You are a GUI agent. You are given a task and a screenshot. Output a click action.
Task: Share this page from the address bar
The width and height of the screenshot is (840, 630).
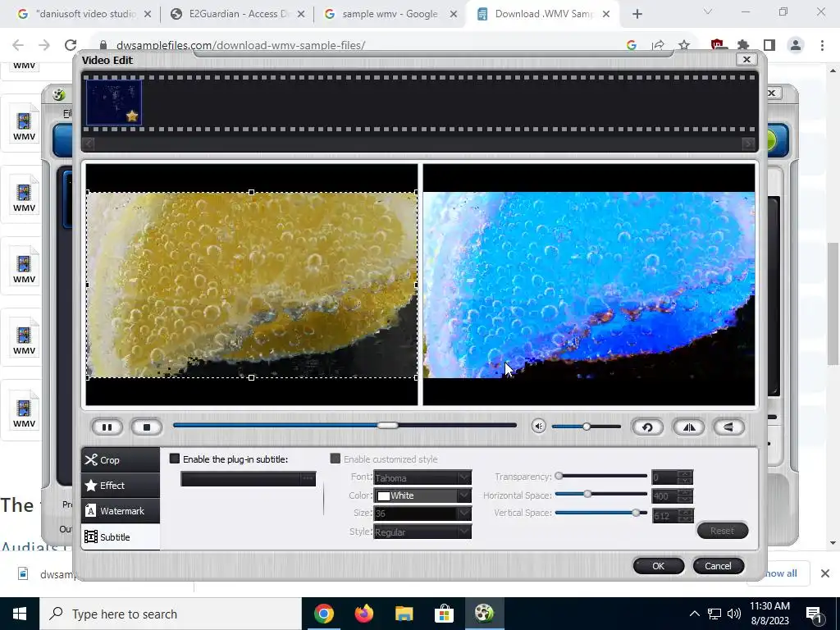point(658,46)
